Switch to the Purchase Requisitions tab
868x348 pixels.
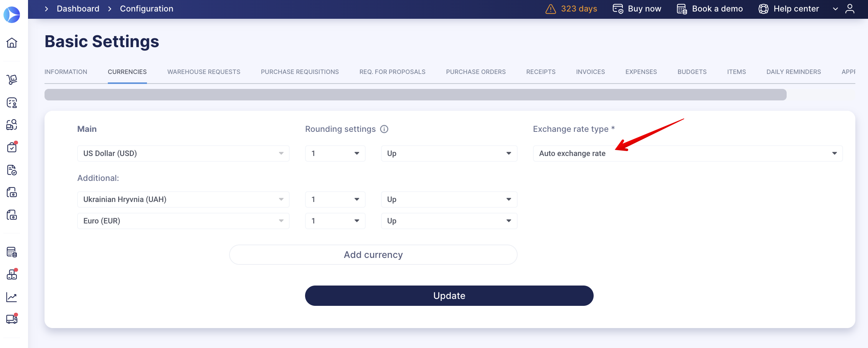tap(300, 72)
